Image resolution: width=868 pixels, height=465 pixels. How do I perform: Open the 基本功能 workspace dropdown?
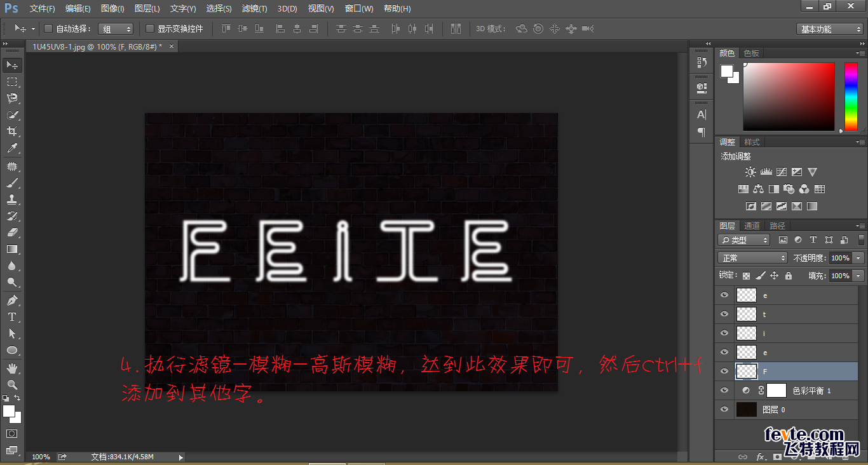coord(831,29)
